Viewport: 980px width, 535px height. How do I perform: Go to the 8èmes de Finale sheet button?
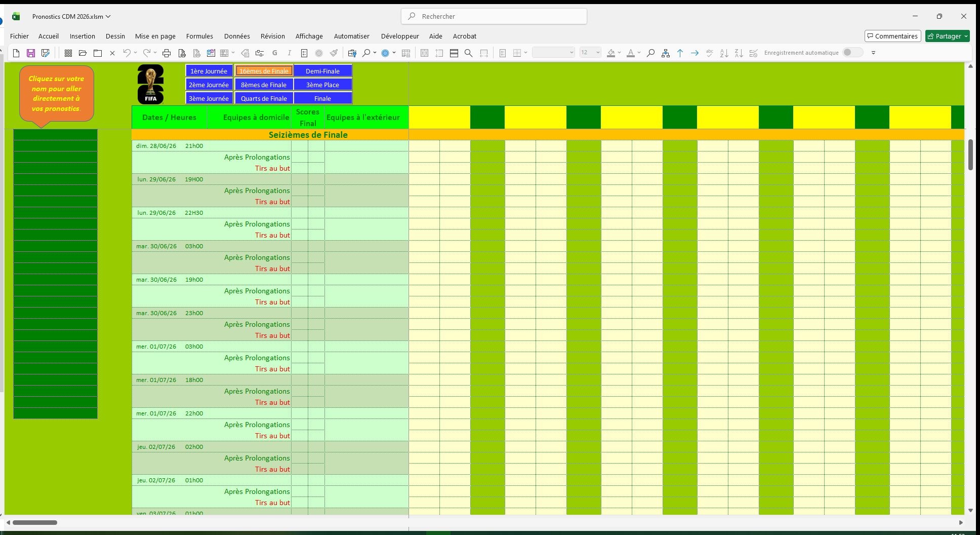(263, 85)
